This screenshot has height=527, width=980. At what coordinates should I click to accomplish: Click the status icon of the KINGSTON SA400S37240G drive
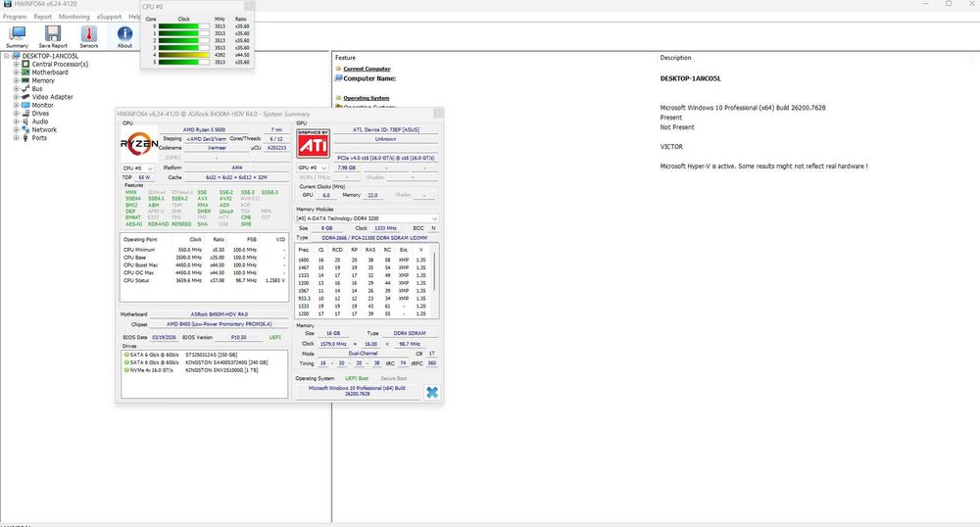click(x=126, y=362)
